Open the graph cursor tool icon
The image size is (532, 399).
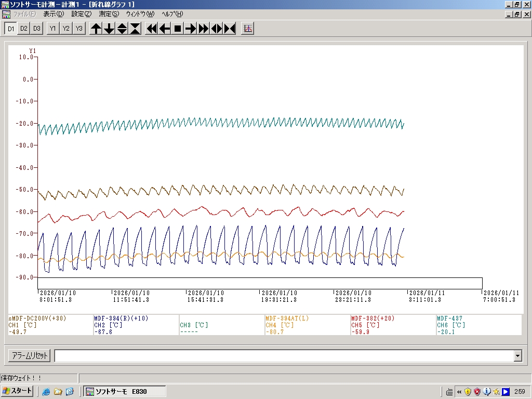pyautogui.click(x=248, y=29)
